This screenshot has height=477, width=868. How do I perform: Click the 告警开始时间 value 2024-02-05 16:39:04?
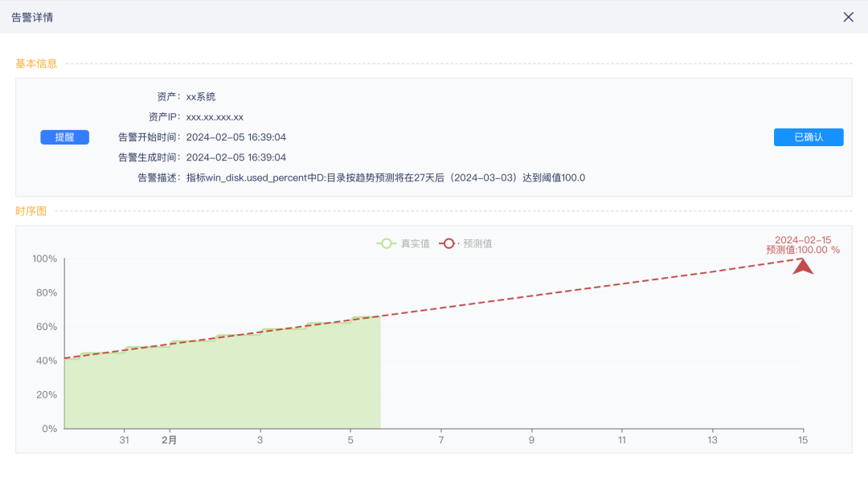[x=235, y=137]
